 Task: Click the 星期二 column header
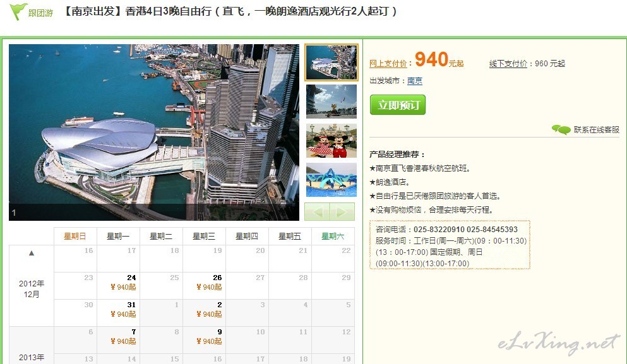point(161,236)
